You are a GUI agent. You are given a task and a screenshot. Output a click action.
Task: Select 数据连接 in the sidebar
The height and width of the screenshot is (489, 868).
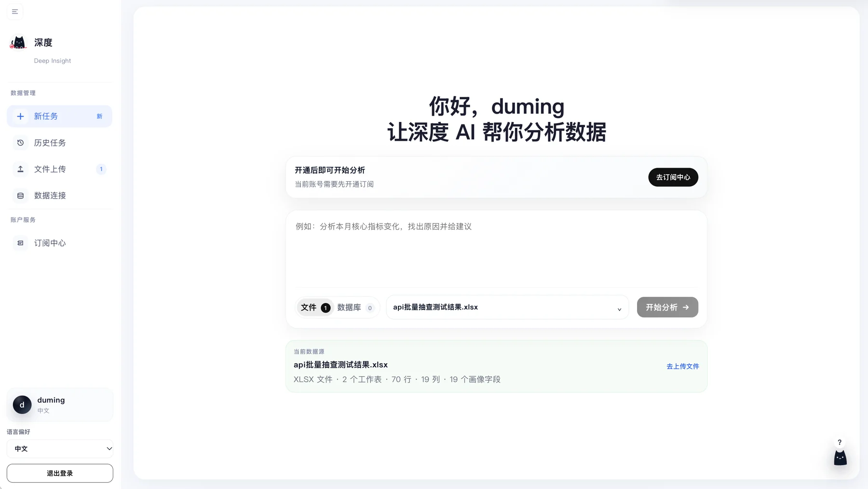(x=59, y=196)
